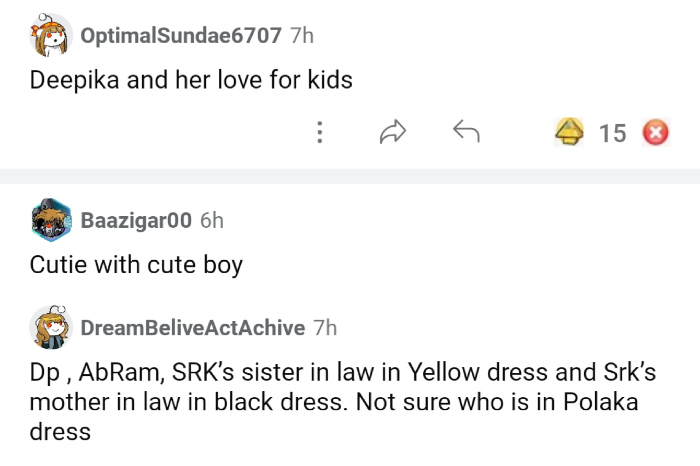Downvote using the red icon
700x466 pixels.
tap(655, 132)
